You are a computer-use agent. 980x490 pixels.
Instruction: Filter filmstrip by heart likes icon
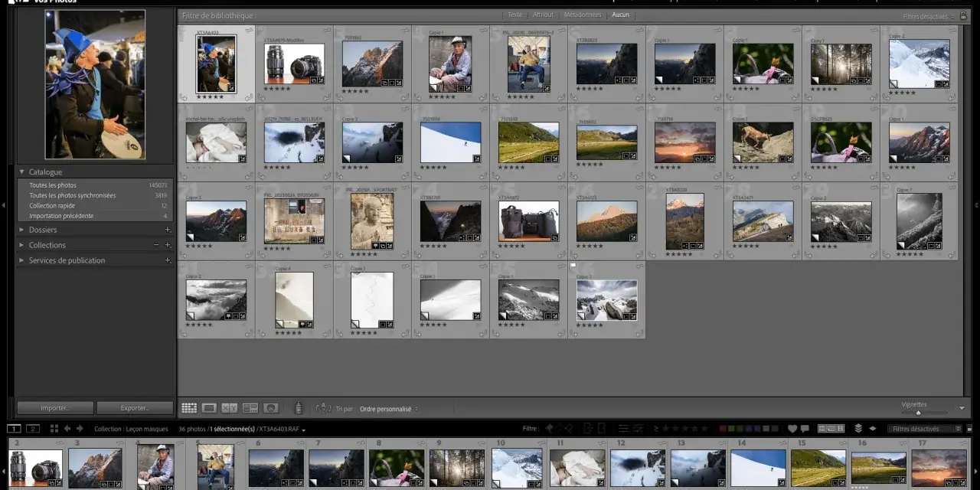[792, 429]
